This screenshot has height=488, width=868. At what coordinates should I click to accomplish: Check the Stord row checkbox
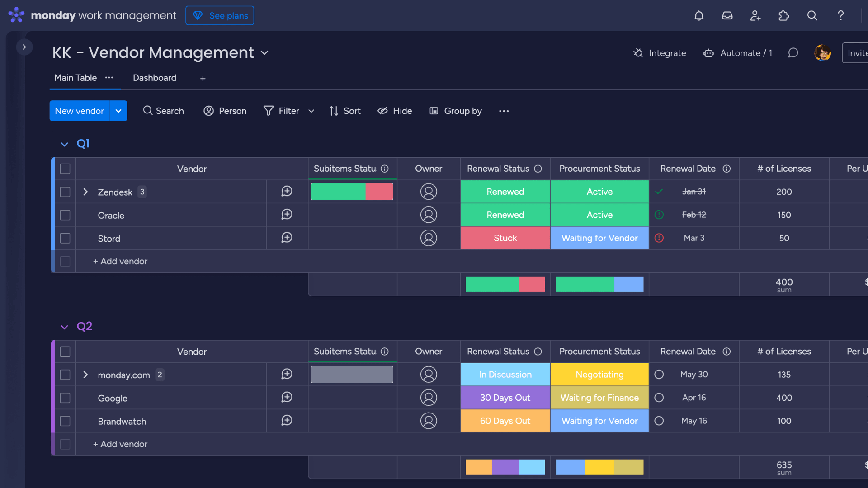tap(65, 238)
